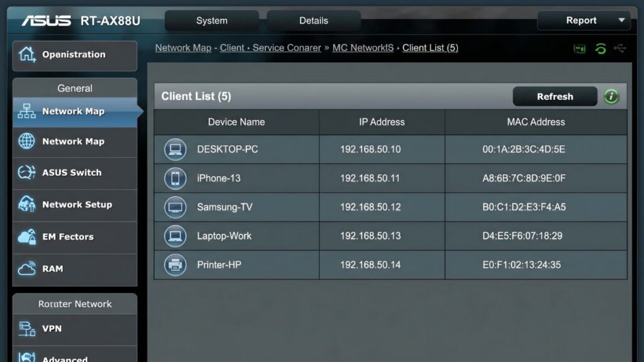This screenshot has width=644, height=362.
Task: Follow the Service Conarer breadcrumb link
Action: (287, 48)
